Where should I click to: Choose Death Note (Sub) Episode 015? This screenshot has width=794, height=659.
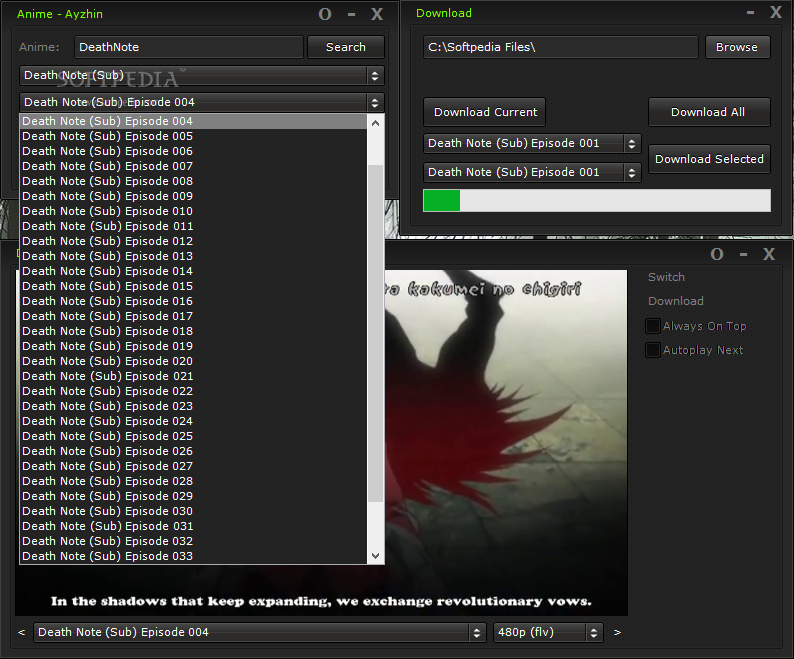click(x=193, y=286)
